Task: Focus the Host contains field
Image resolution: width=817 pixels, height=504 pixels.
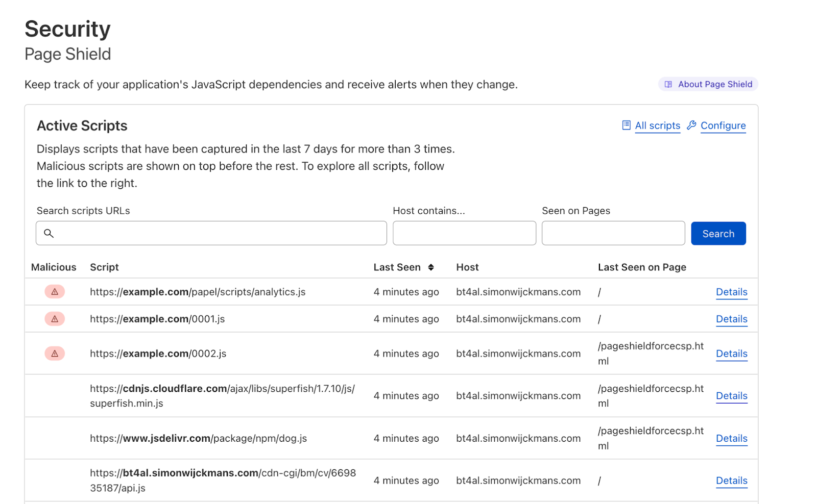Action: (464, 233)
